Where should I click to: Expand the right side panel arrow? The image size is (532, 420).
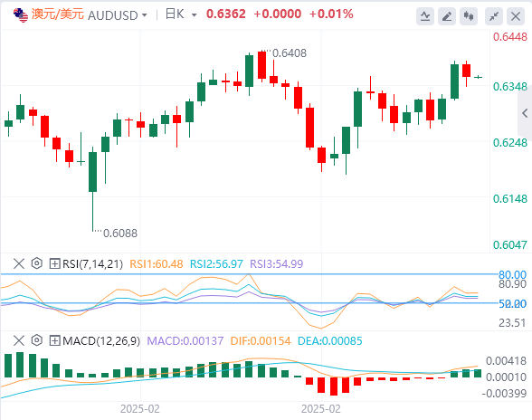click(x=525, y=113)
